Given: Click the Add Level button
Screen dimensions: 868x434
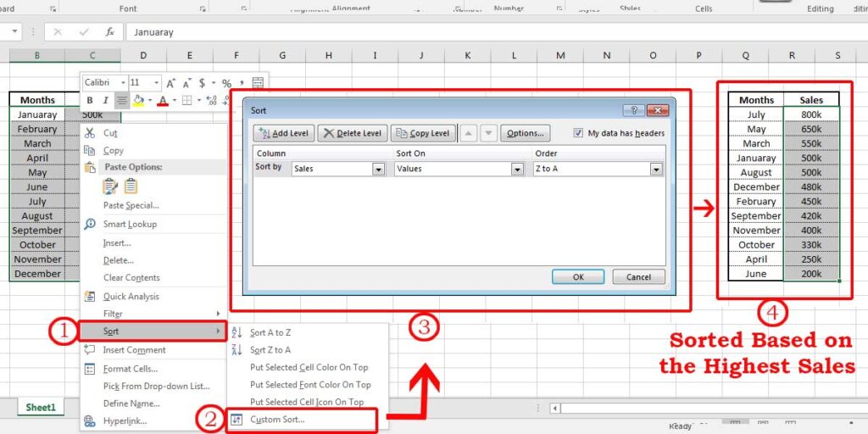Looking at the screenshot, I should (x=284, y=133).
